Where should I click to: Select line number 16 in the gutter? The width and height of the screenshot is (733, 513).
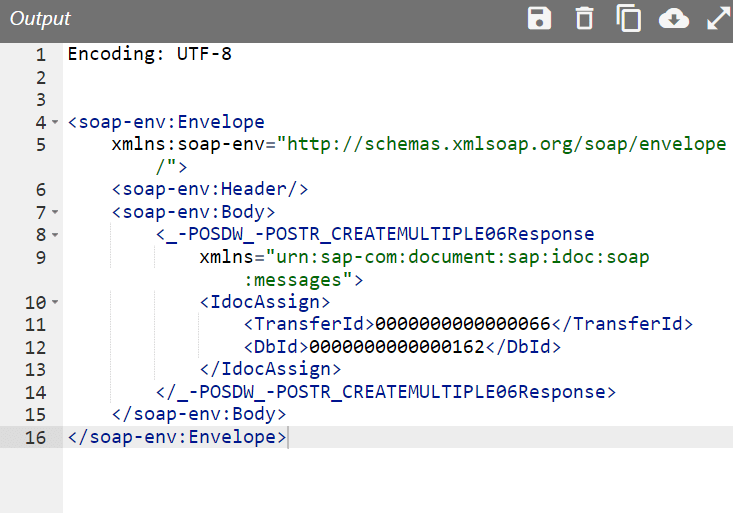(36, 437)
